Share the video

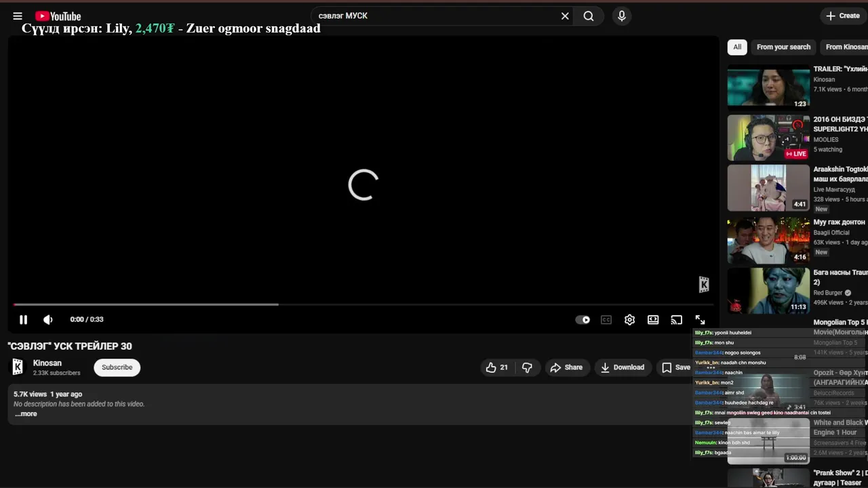[566, 367]
